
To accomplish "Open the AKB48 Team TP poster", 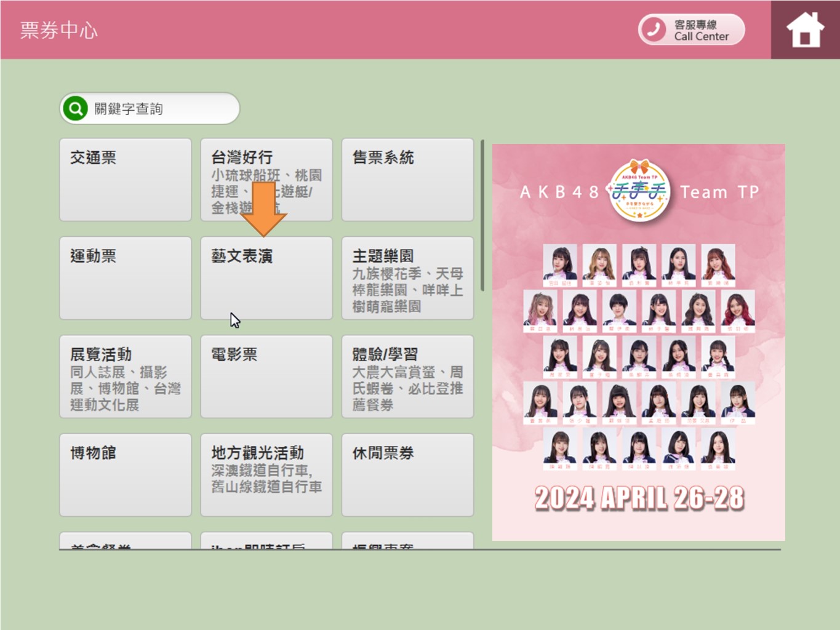I will click(638, 342).
